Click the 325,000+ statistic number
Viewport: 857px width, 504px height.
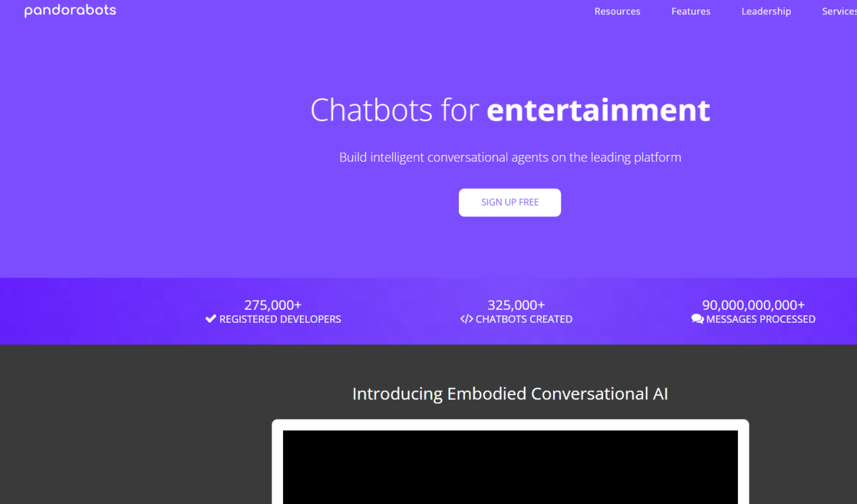[x=516, y=305]
